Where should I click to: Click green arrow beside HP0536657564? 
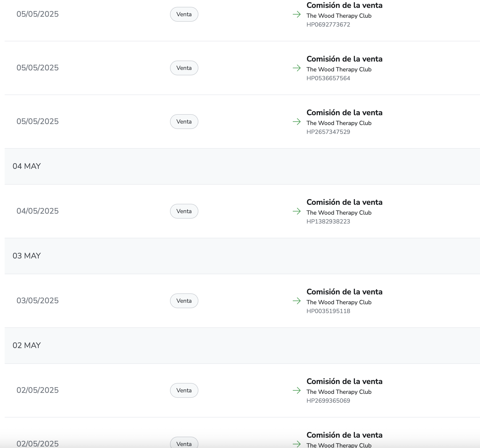point(297,68)
